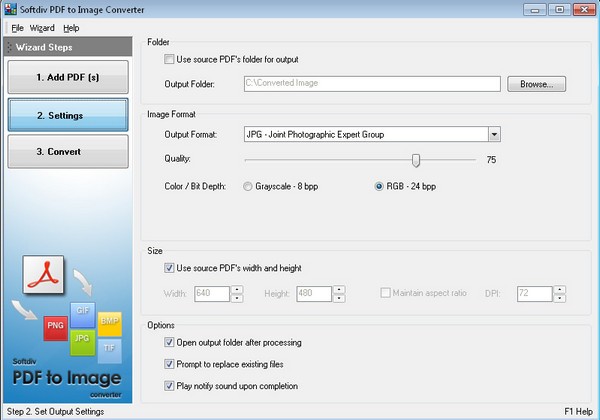This screenshot has width=600, height=420.
Task: Decrease Height with down arrow
Action: pos(339,298)
